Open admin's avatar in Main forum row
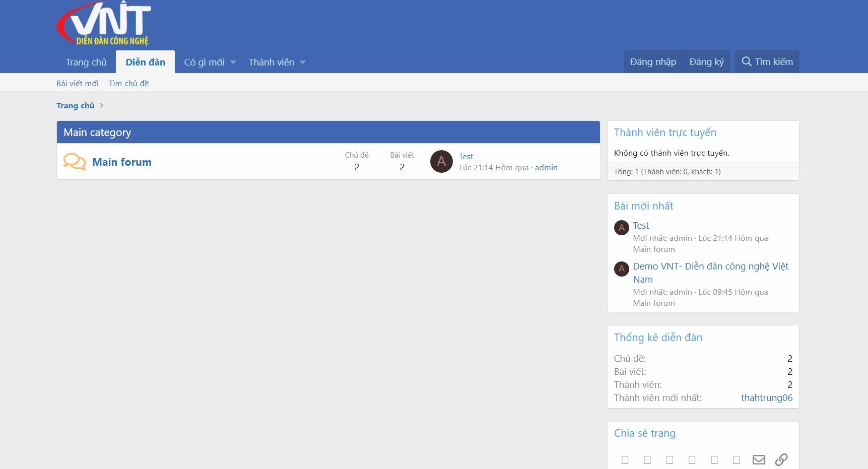 tap(441, 162)
